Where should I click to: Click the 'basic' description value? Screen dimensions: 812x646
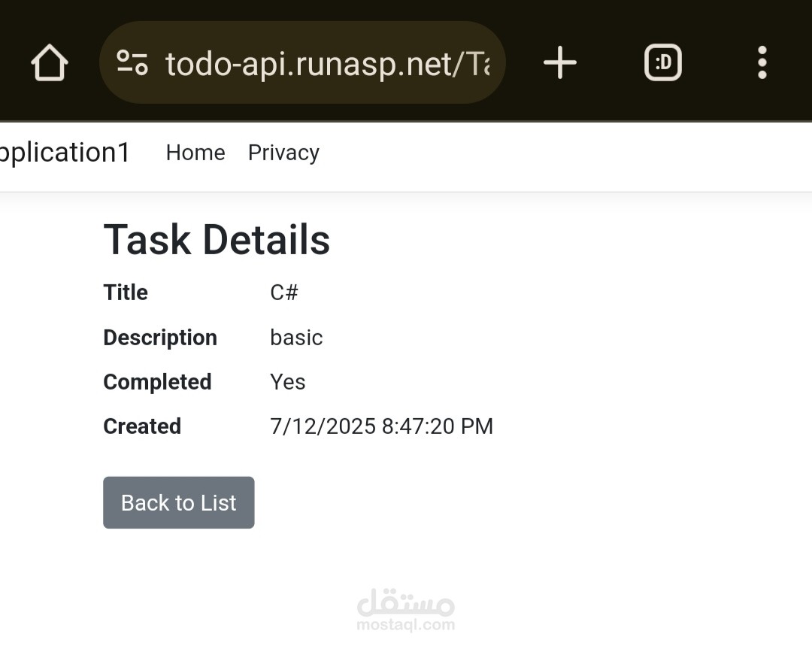(296, 338)
